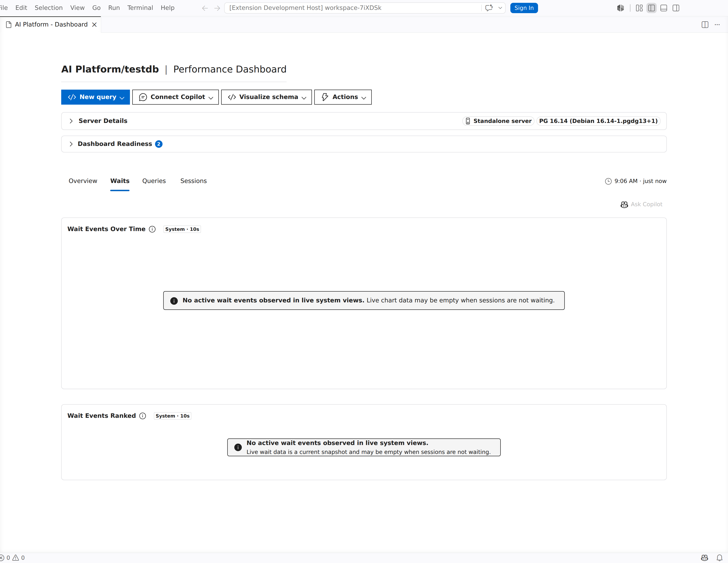Navigate back with the left arrow
This screenshot has width=728, height=563.
pyautogui.click(x=205, y=8)
